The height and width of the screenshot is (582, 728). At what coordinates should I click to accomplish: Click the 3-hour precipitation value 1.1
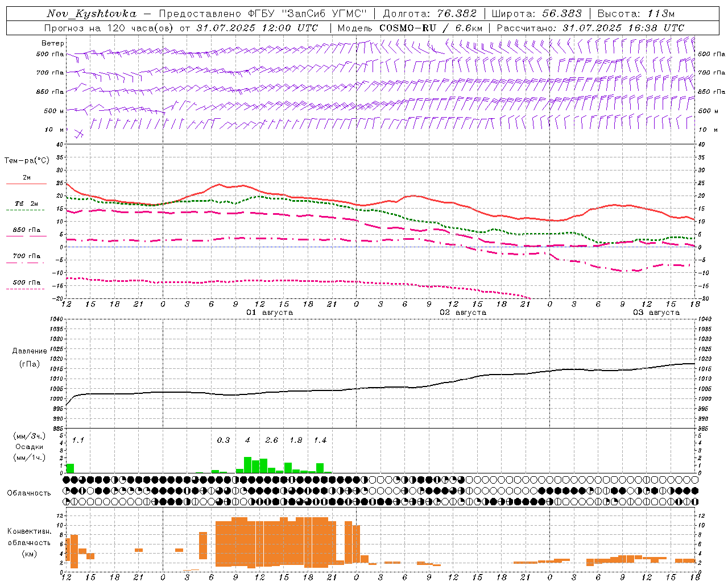click(78, 440)
